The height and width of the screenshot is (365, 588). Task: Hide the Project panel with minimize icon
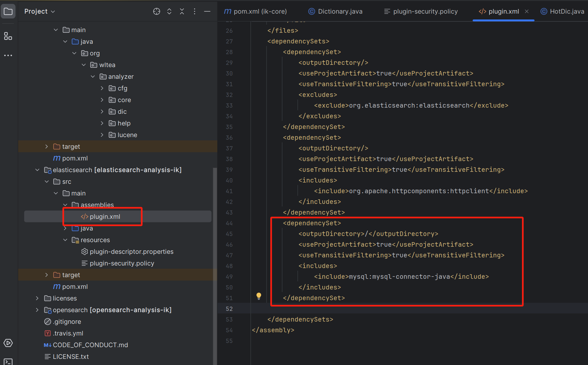pos(207,11)
